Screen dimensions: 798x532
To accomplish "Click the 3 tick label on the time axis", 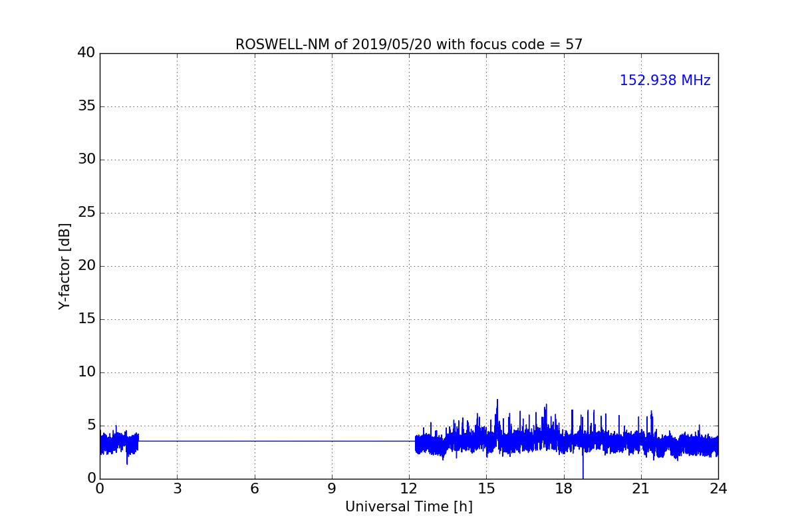I will click(x=177, y=489).
